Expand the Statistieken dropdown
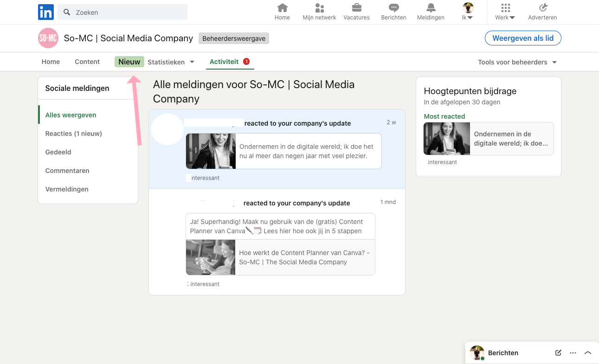 point(171,62)
